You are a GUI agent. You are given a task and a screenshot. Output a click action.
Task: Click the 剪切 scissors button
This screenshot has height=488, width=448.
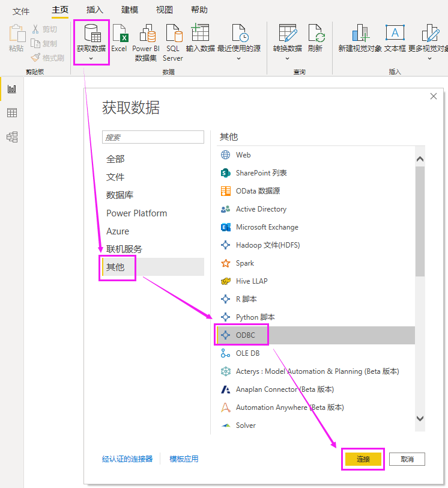click(x=44, y=29)
